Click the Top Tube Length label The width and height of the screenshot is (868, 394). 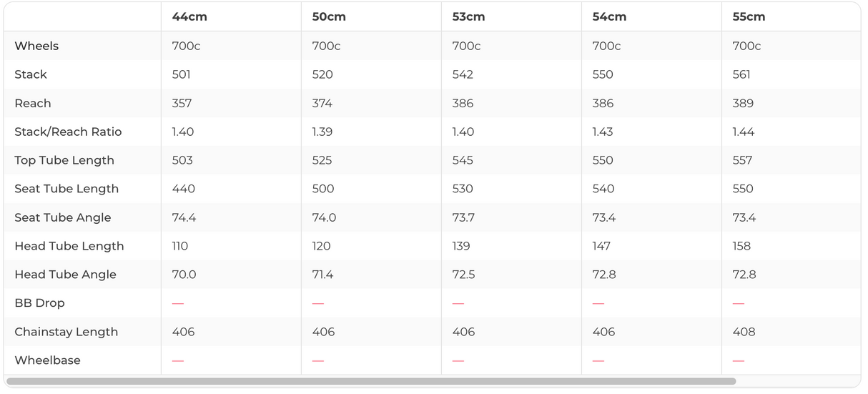pyautogui.click(x=64, y=160)
